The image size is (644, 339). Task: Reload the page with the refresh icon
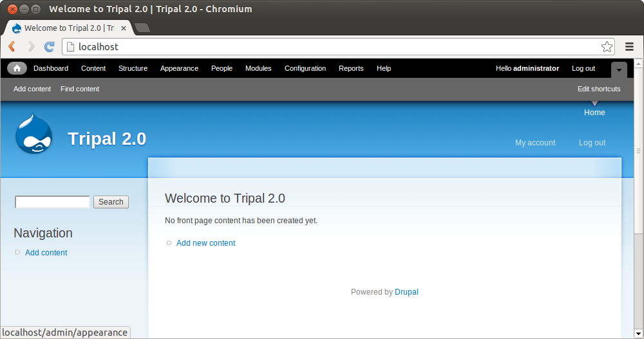[49, 46]
